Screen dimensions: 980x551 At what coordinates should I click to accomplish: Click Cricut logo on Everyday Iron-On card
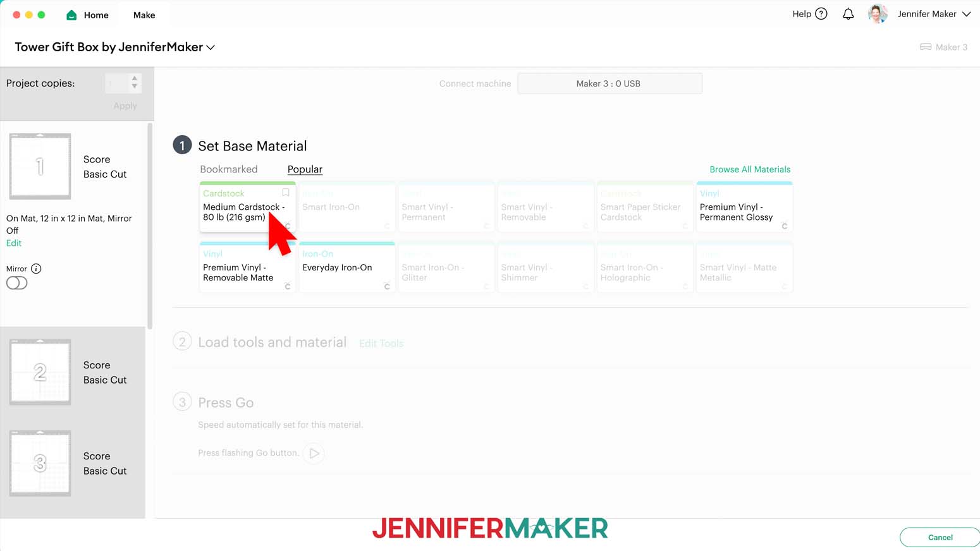387,286
